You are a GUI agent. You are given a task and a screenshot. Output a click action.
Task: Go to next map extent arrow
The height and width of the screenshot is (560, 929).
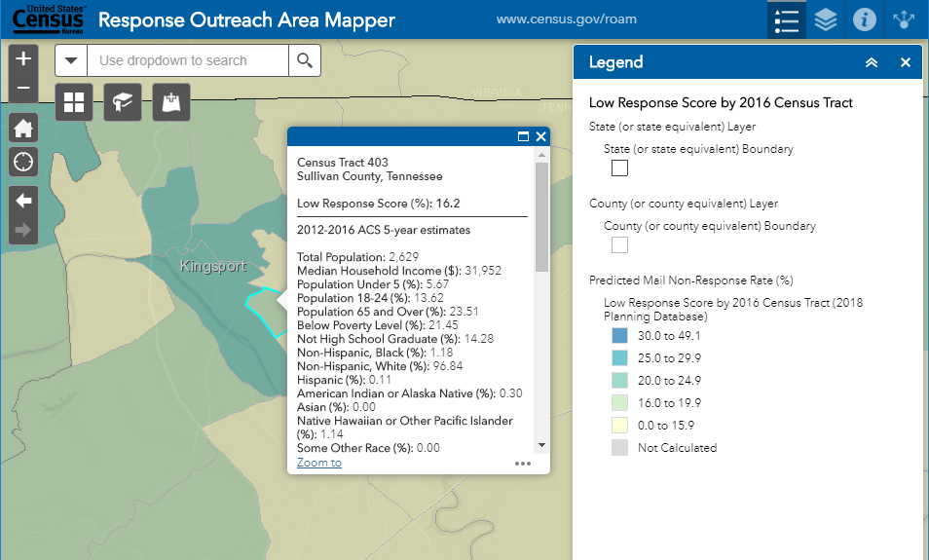tap(23, 230)
